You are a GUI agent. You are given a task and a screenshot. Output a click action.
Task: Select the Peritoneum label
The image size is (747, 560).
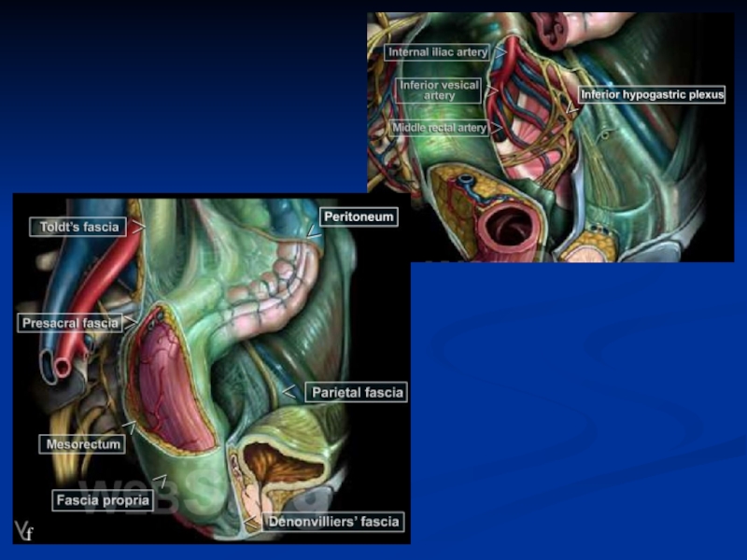(359, 217)
